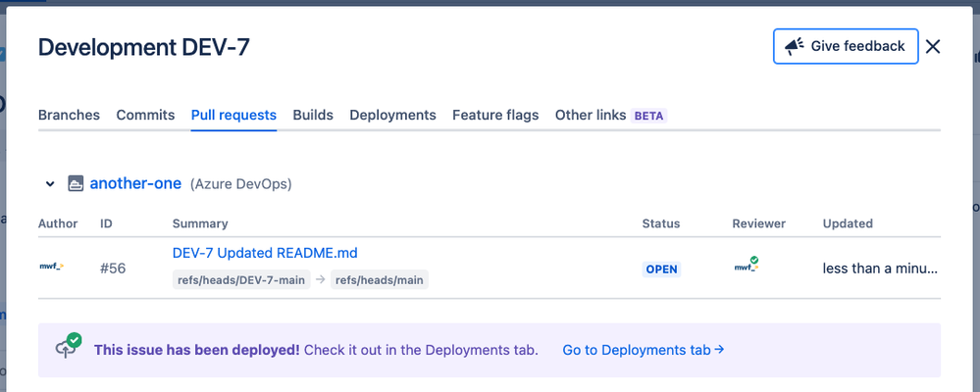Switch to the Commits tab
The width and height of the screenshot is (980, 392).
coord(145,116)
